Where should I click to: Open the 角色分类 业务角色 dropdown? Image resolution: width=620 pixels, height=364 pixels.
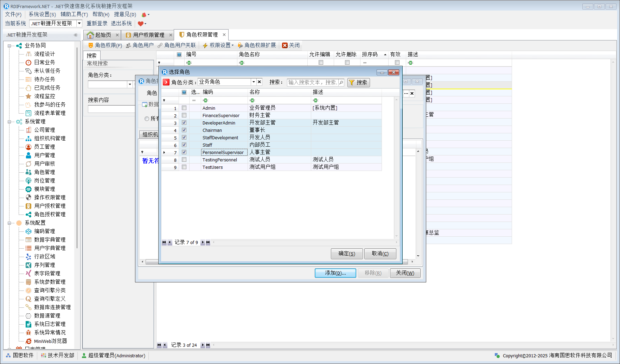click(253, 82)
